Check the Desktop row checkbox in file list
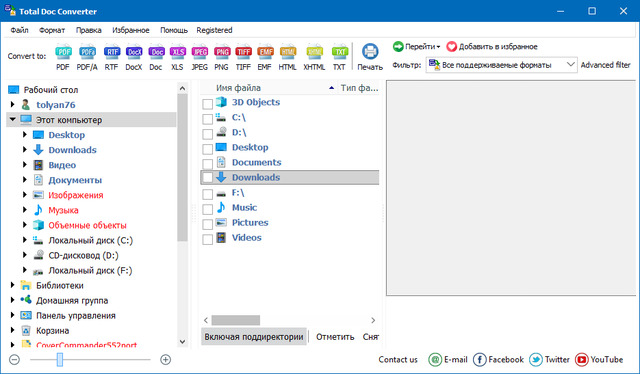 [x=207, y=149]
